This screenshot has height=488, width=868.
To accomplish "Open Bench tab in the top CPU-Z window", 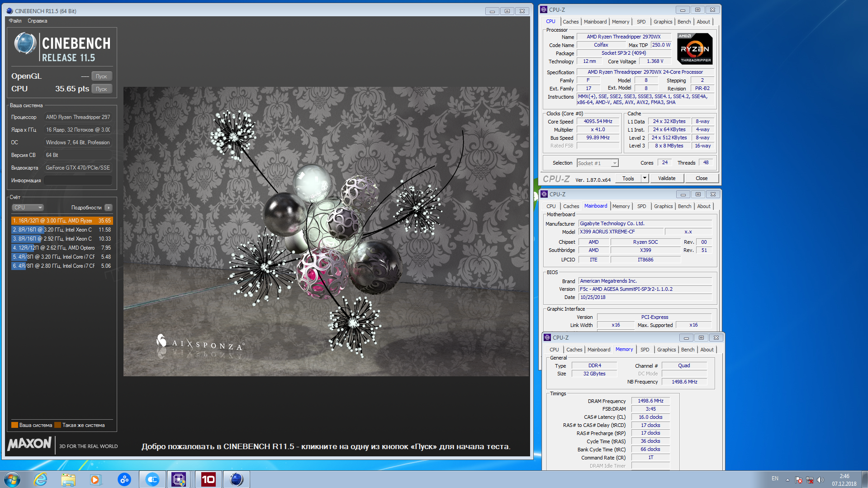I will point(684,22).
